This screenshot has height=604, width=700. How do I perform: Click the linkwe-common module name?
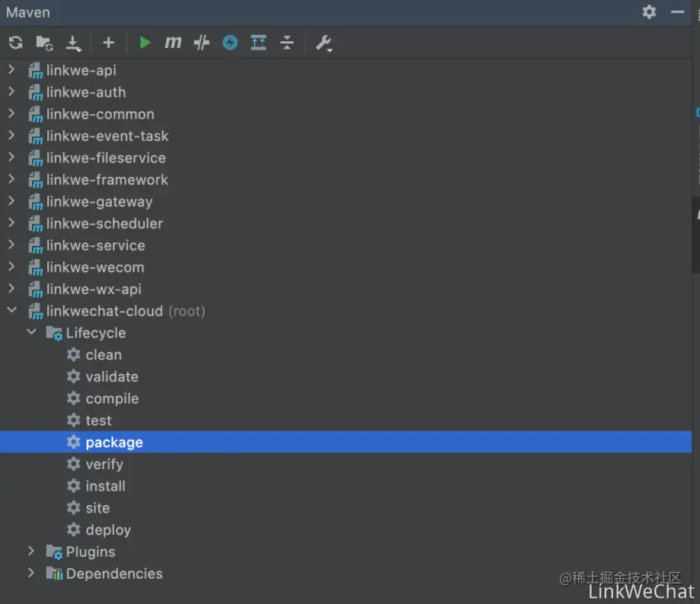pos(101,113)
